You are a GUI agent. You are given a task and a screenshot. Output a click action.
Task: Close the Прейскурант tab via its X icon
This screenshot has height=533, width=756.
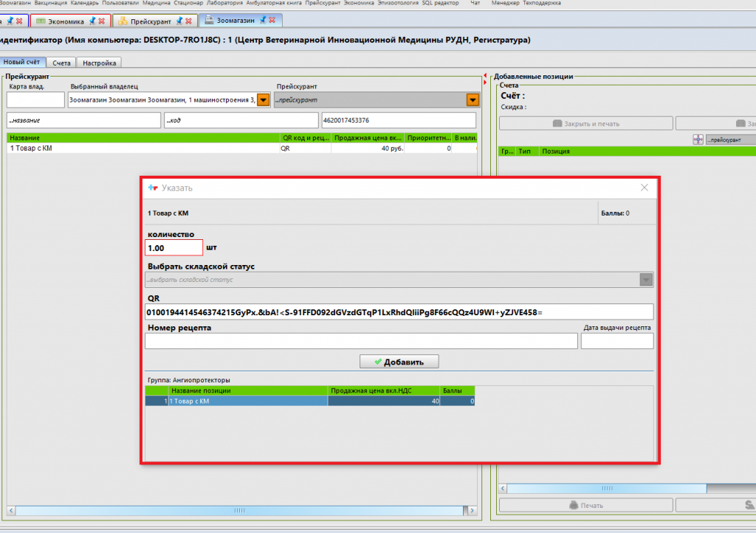point(189,21)
